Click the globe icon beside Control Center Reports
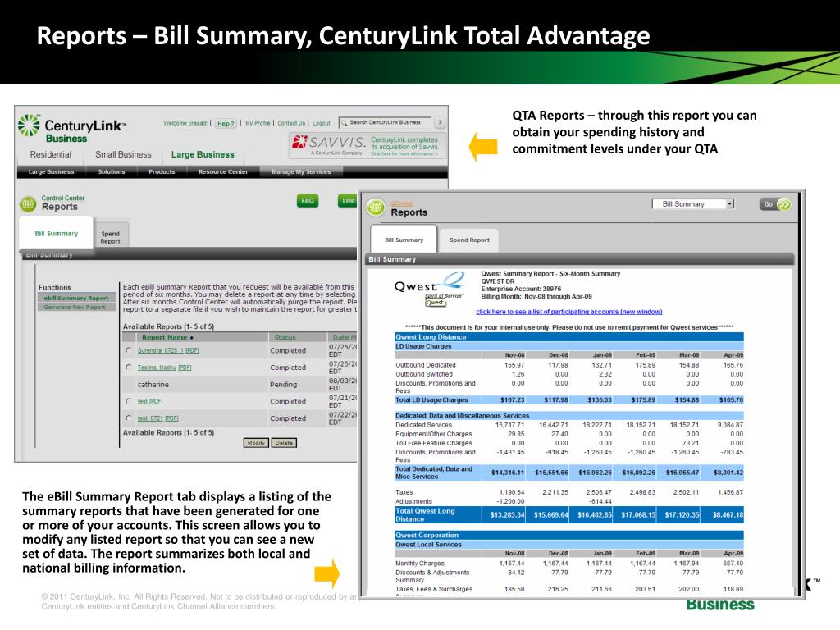Screen dimensions: 840x630 tap(27, 203)
